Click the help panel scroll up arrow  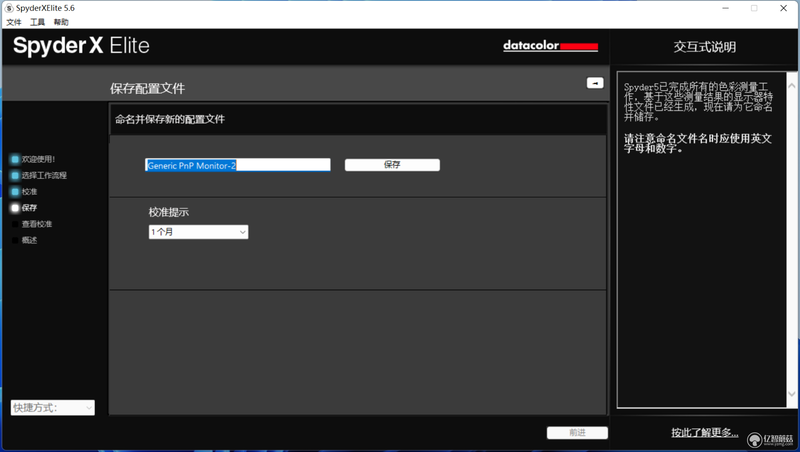[x=792, y=86]
